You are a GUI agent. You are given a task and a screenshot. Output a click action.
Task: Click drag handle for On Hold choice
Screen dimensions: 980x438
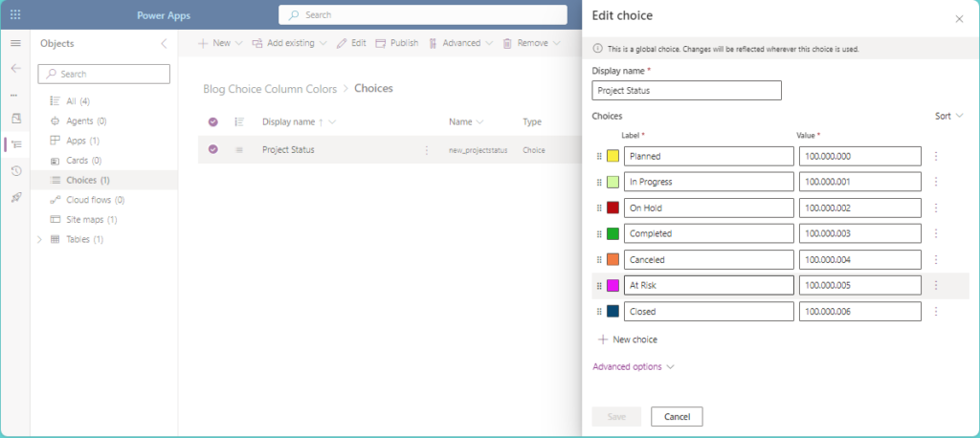tap(599, 208)
